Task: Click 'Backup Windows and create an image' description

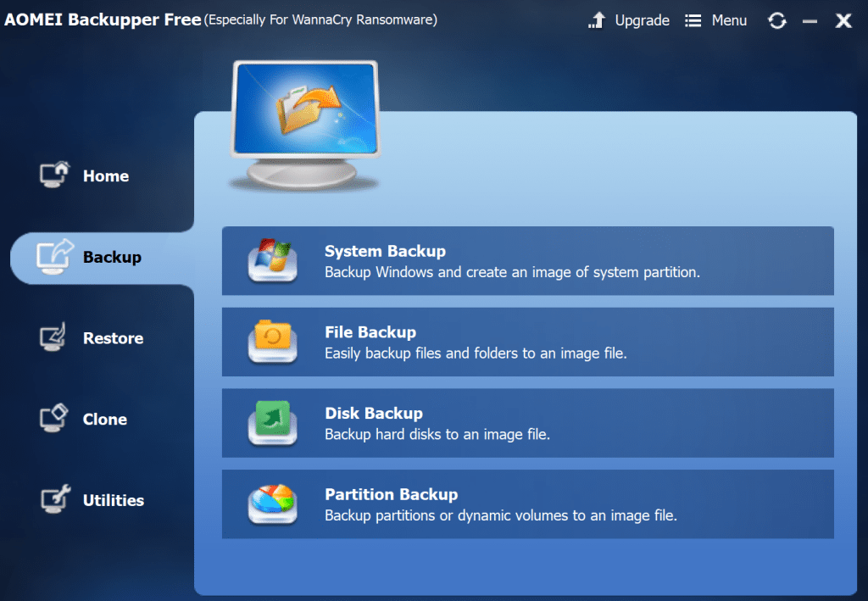Action: tap(512, 272)
